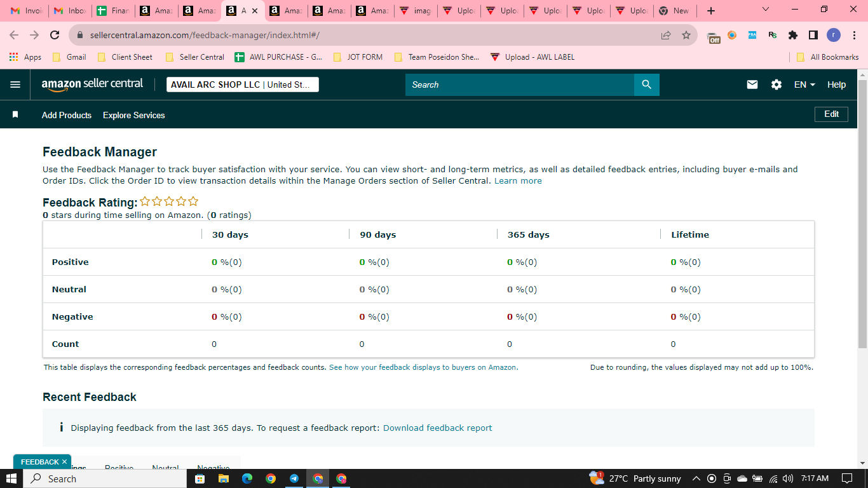868x488 pixels.
Task: Open the Upload - AWL LABEL bookmark
Action: pos(532,57)
